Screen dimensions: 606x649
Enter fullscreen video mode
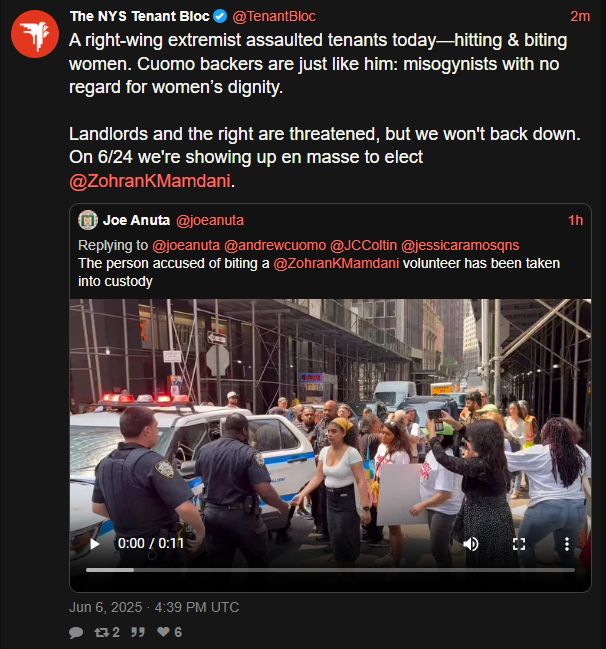pos(519,544)
